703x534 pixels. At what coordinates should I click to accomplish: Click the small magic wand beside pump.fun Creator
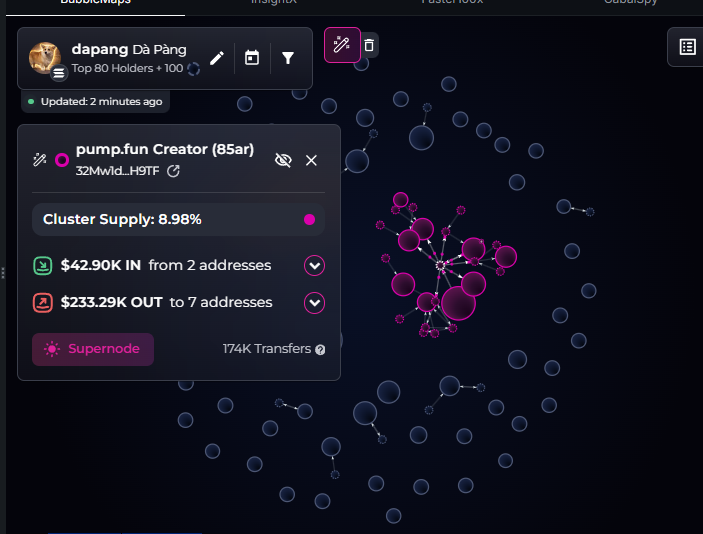click(40, 160)
